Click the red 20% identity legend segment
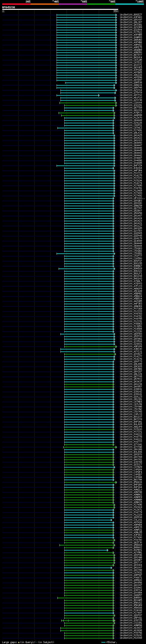Screen dimensions: 146x644 click(x=16, y=4)
